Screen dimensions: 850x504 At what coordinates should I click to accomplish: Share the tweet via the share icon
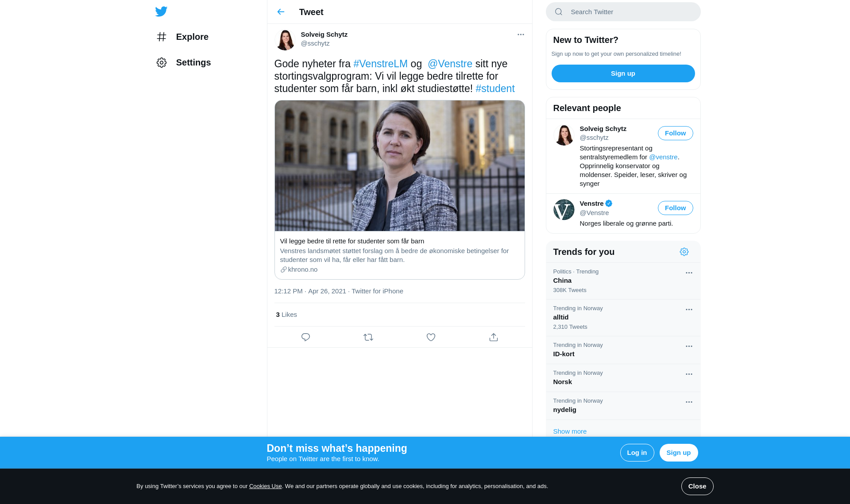click(494, 337)
